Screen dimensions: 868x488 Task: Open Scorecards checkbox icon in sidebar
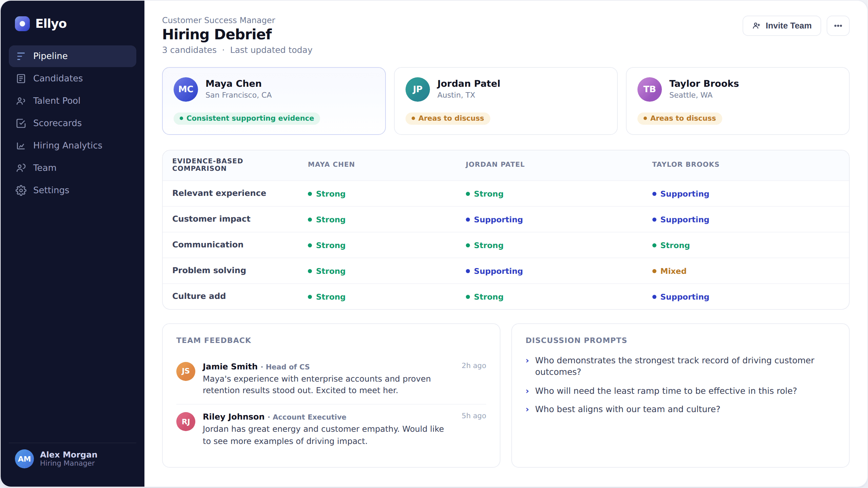[21, 123]
